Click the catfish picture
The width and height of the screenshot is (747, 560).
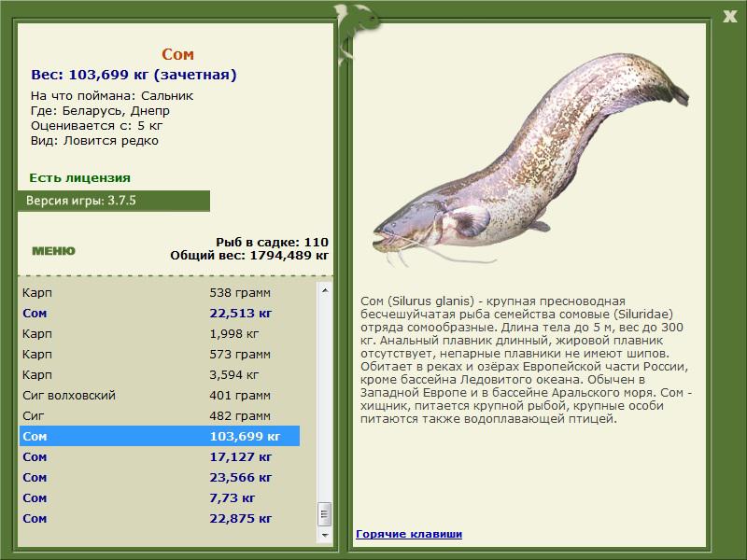pos(530,158)
